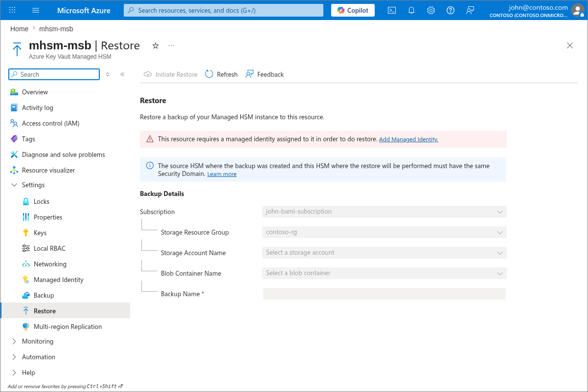The image size is (588, 392).
Task: Click the account avatar picture
Action: point(578,10)
